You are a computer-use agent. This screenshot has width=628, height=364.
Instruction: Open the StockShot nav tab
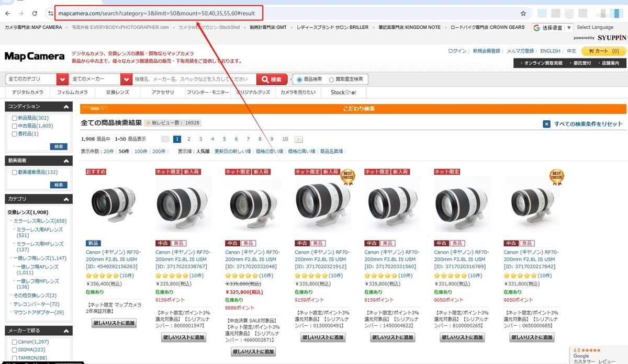click(x=343, y=92)
